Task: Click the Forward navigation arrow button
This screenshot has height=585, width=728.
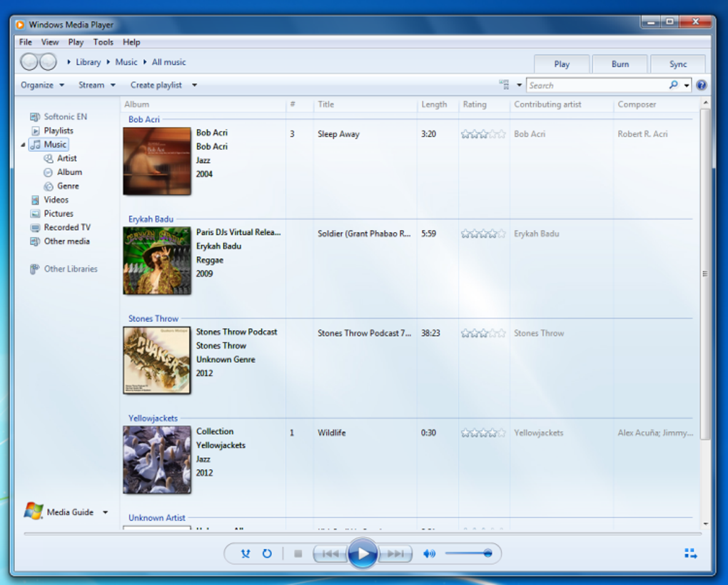Action: click(x=48, y=62)
